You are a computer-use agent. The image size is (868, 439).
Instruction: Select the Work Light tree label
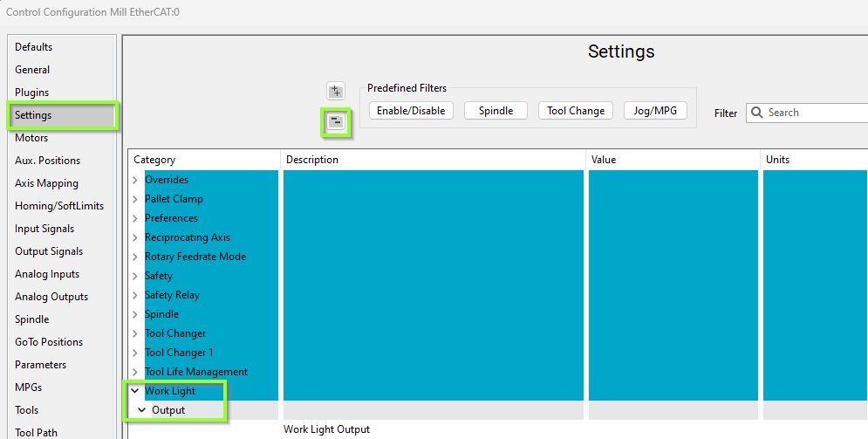[x=170, y=391]
